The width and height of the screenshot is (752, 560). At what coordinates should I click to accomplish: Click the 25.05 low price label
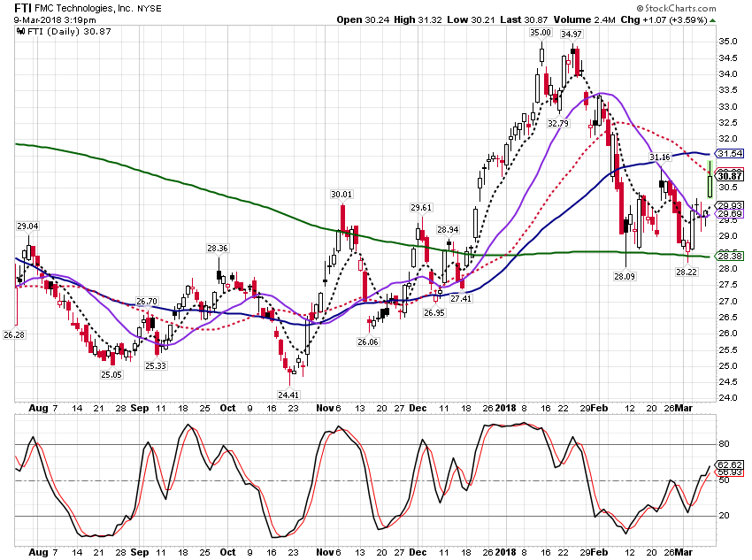111,374
